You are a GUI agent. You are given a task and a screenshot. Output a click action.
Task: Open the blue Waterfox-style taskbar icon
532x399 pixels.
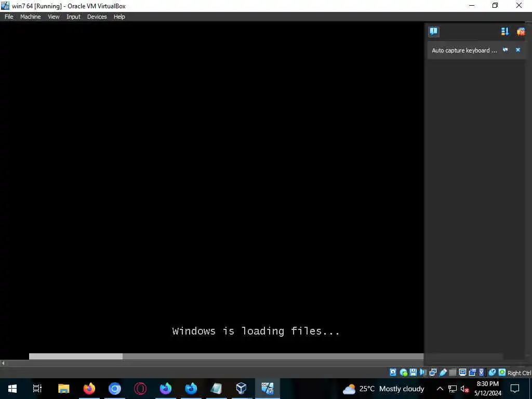point(191,389)
